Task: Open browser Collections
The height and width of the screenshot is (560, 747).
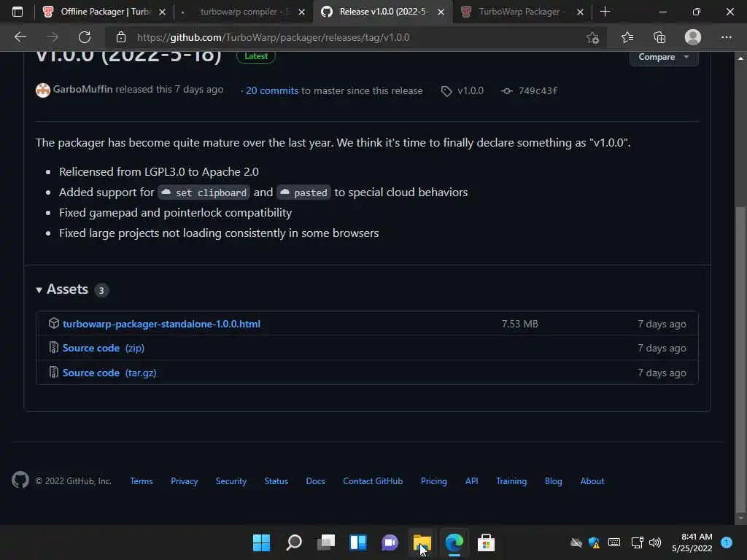Action: coord(659,37)
